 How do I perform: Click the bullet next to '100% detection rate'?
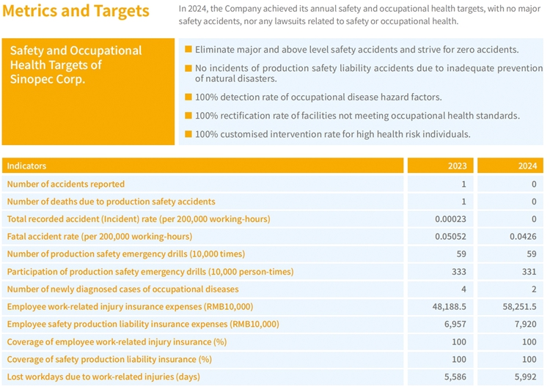tap(188, 97)
